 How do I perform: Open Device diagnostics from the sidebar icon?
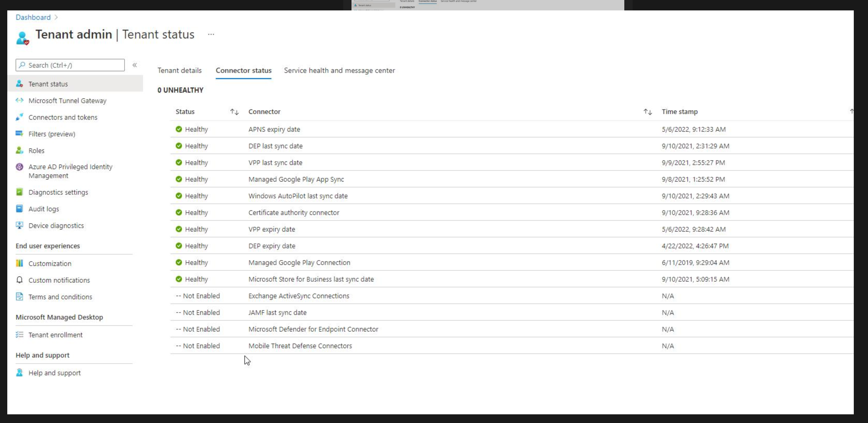19,225
